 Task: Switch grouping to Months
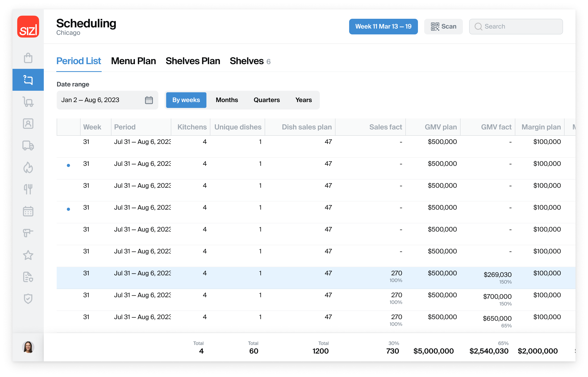point(227,100)
